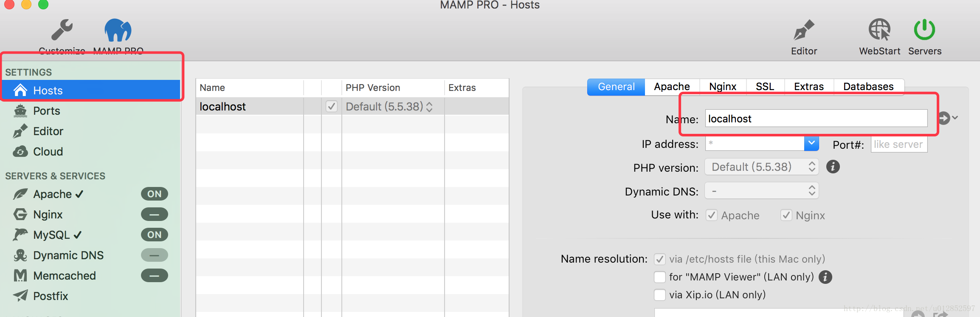Switch to the Apache tab
The width and height of the screenshot is (980, 317).
(672, 87)
